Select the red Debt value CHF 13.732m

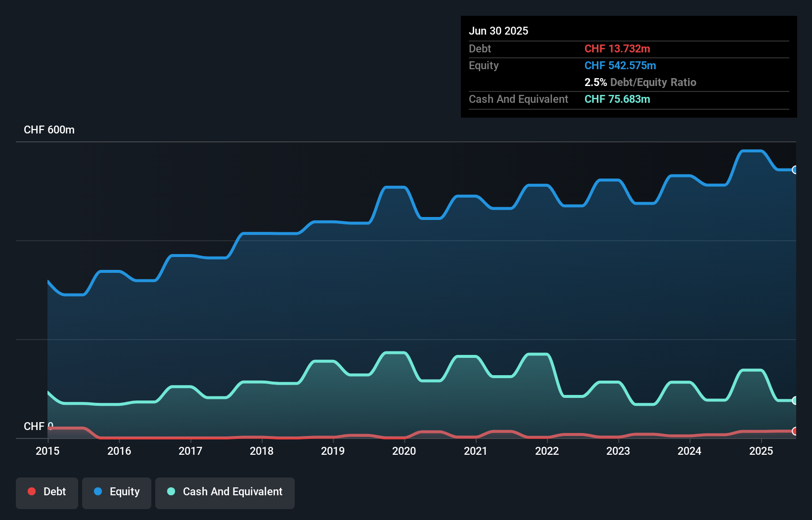click(618, 48)
